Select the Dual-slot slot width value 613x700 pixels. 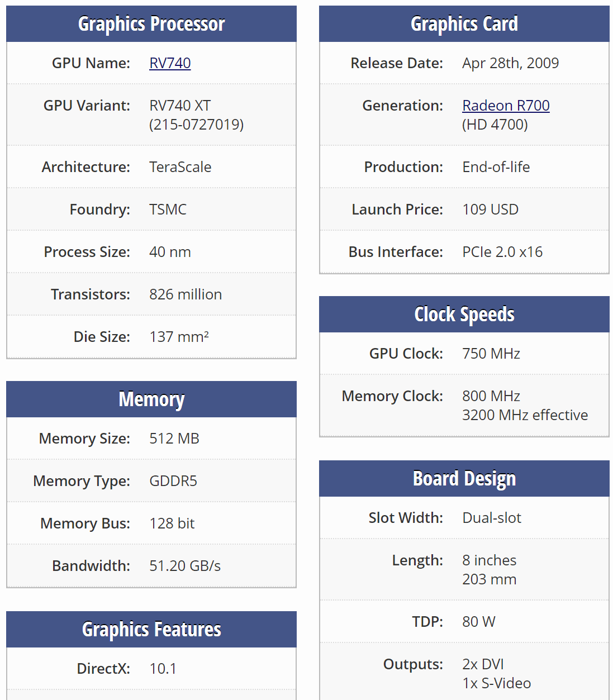pos(492,518)
